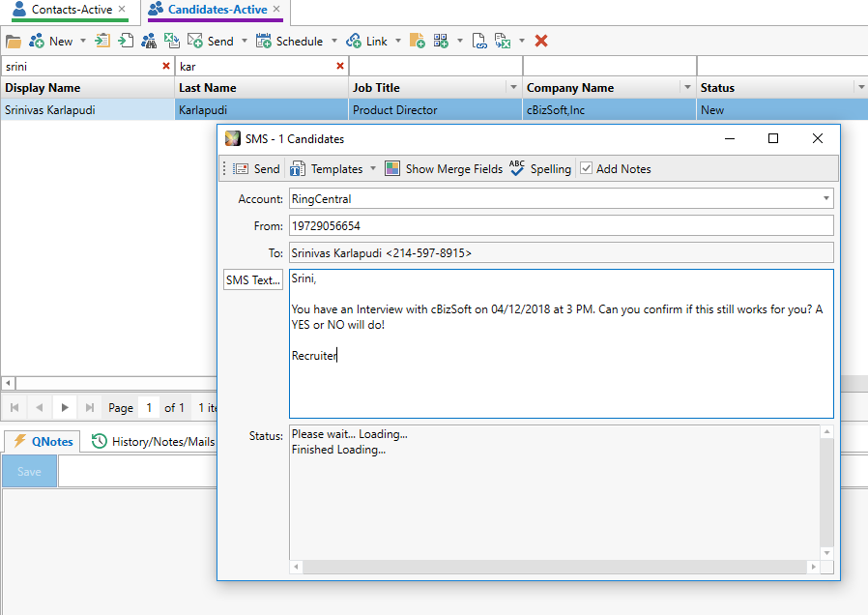
Task: Expand the Schedule dropdown arrow
Action: (334, 41)
